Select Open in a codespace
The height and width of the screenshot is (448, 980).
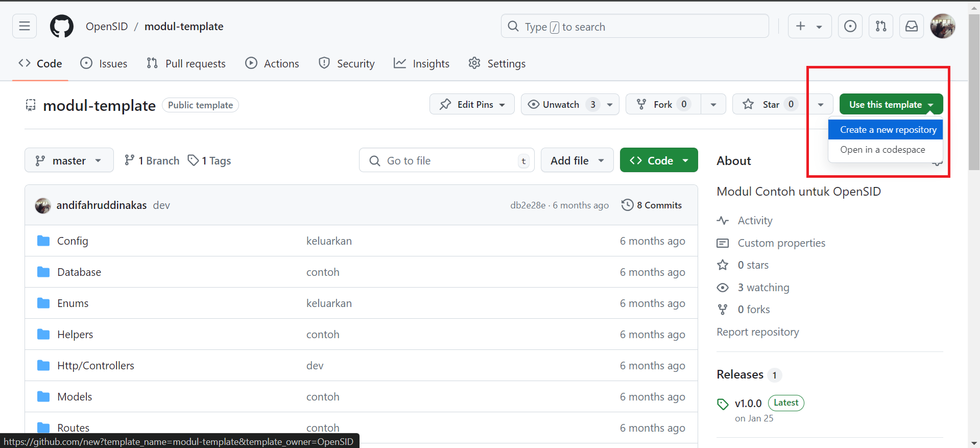tap(886, 150)
